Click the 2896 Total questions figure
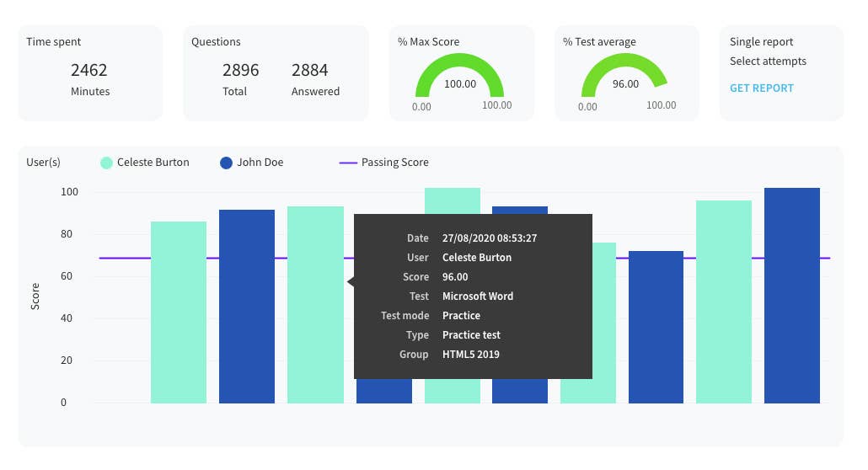868x470 pixels. [240, 70]
